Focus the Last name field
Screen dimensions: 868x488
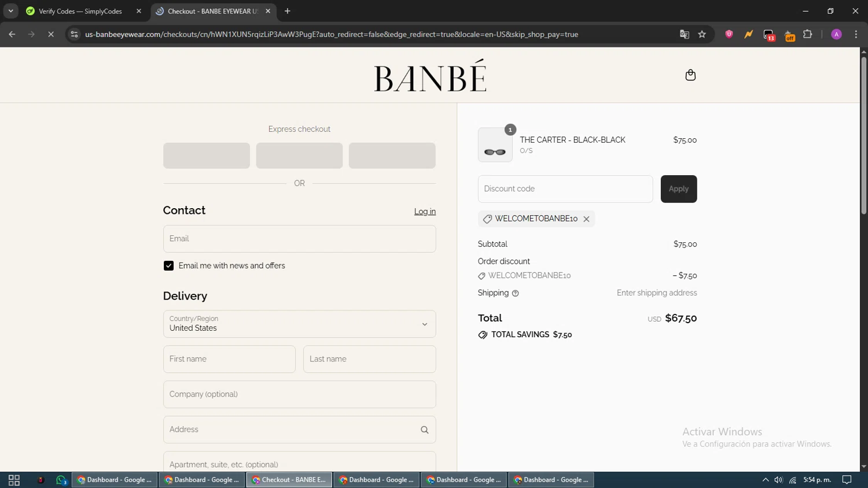point(369,359)
